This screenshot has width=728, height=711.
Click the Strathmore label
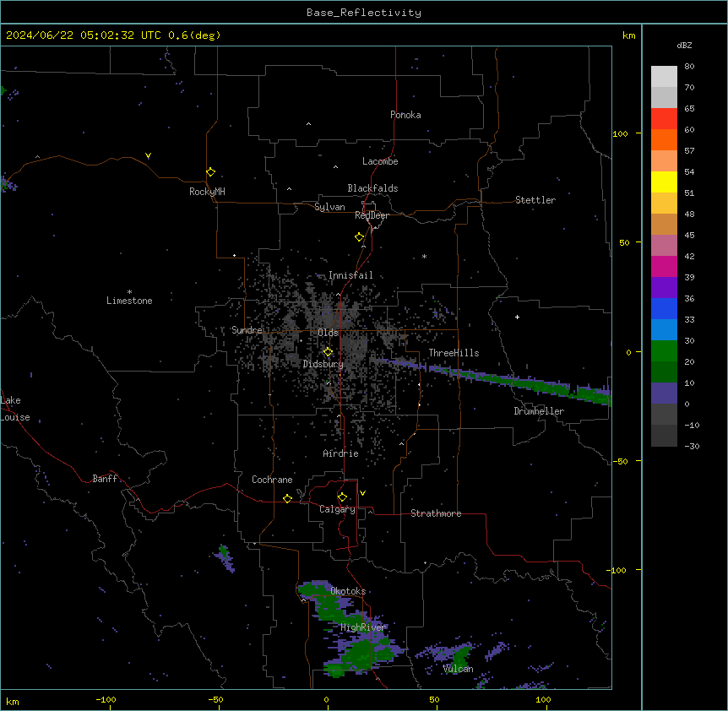pyautogui.click(x=436, y=513)
